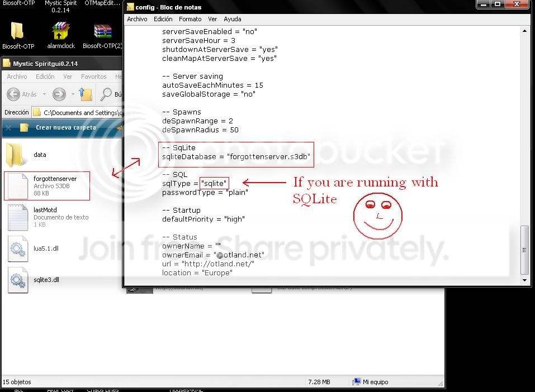This screenshot has width=535, height=392.
Task: Click the location = "Europe" line
Action: 197,273
